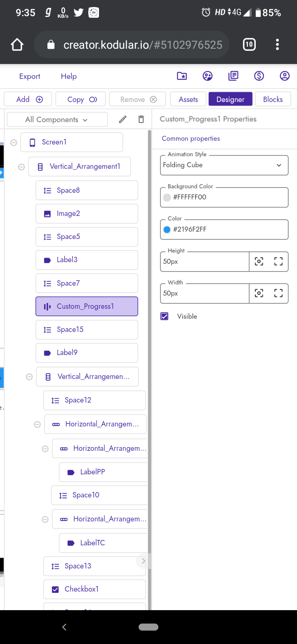Open browser home page
This screenshot has width=297, height=644.
click(x=17, y=45)
